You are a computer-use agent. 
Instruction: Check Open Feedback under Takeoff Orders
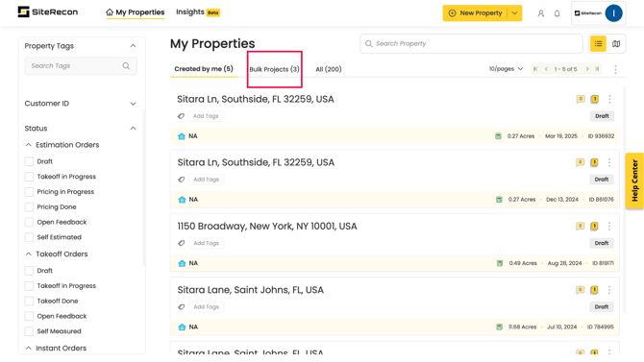click(29, 316)
